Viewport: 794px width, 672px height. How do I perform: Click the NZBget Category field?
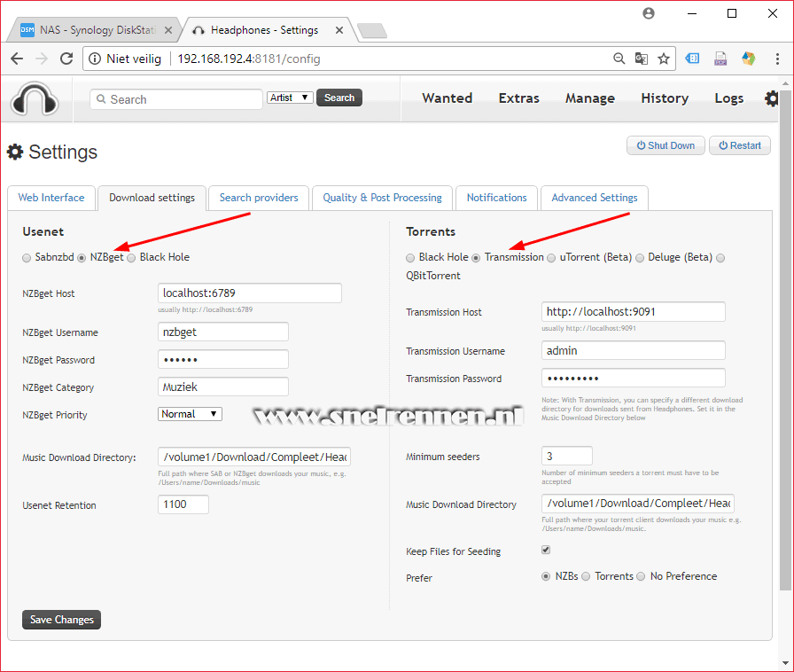pos(223,387)
